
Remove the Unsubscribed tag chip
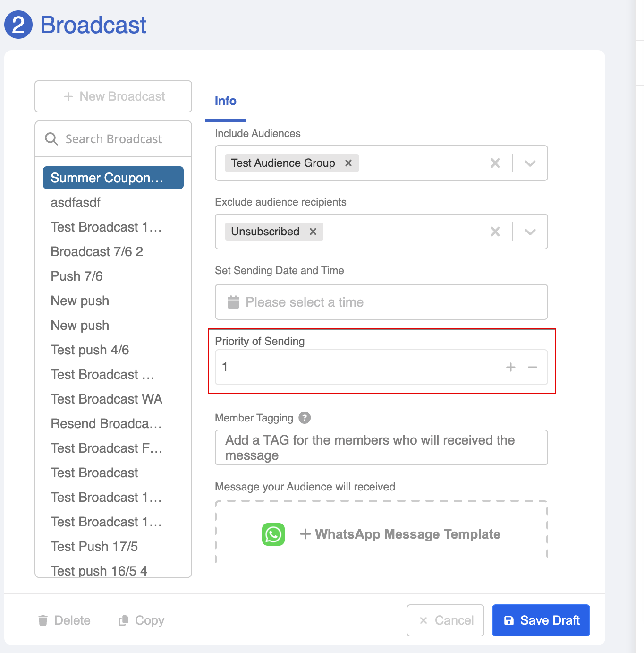tap(313, 232)
